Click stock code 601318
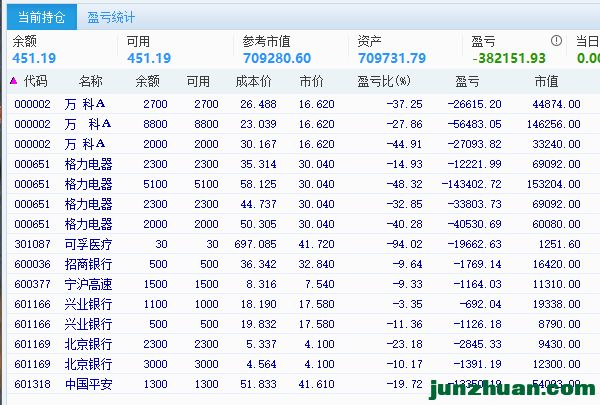 (32, 384)
